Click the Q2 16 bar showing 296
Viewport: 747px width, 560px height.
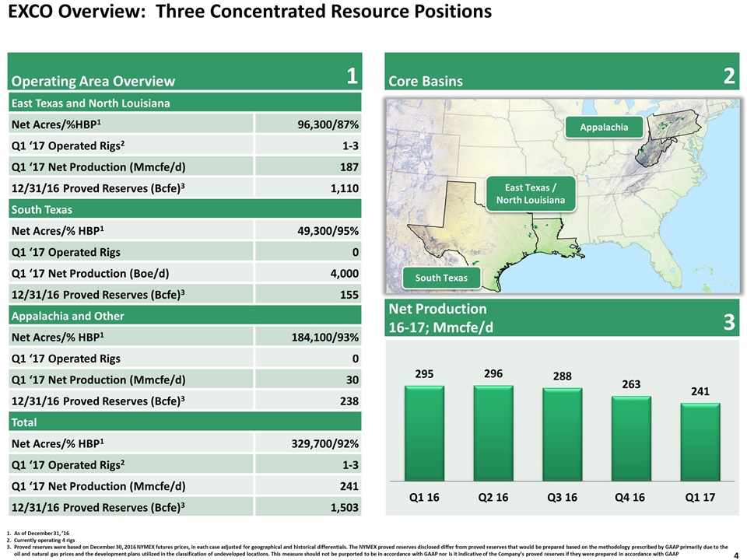493,433
